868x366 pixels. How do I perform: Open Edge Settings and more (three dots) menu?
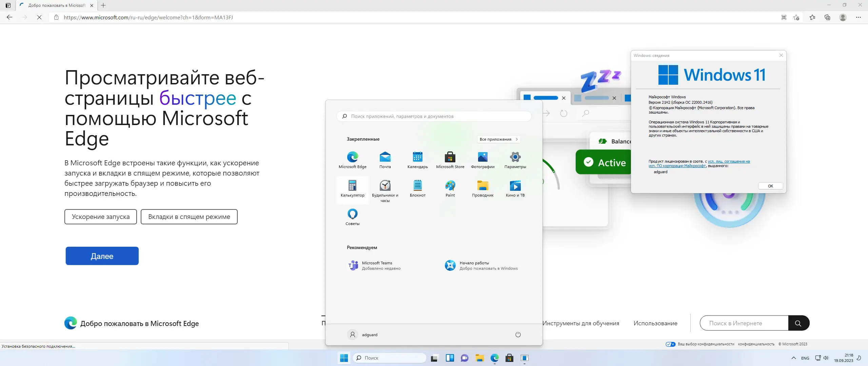[x=858, y=17]
